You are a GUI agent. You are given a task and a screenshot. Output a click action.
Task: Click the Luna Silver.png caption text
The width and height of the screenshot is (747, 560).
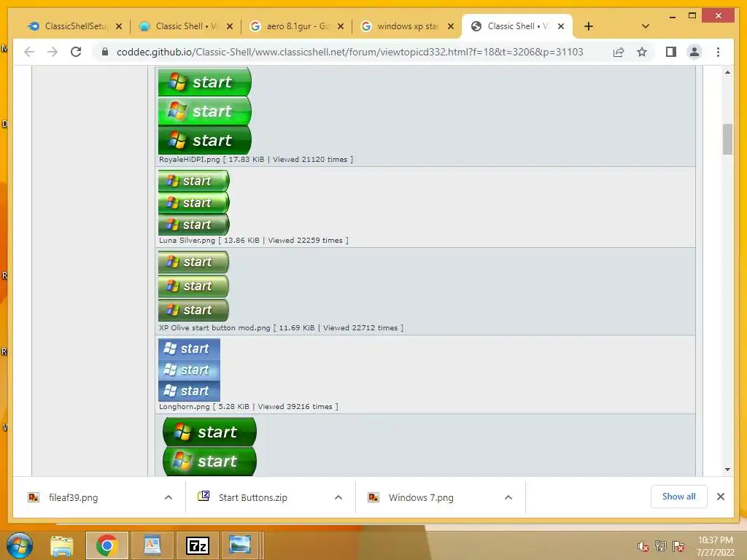click(x=253, y=241)
